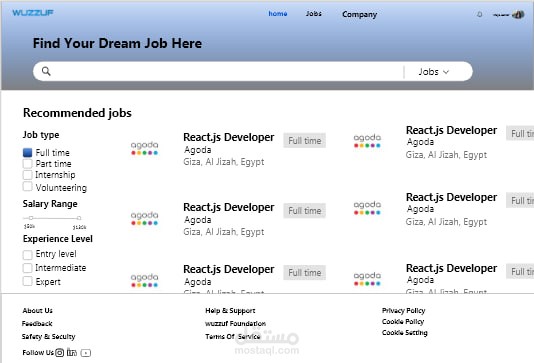Screen dimensions: 534x363
Task: Open the first React.js Developer job title in the left column
Action: [229, 137]
